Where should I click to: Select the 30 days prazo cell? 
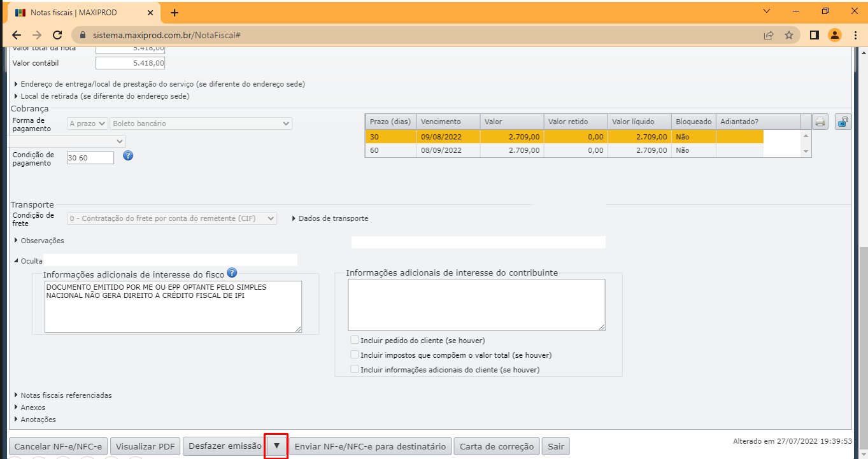point(390,136)
